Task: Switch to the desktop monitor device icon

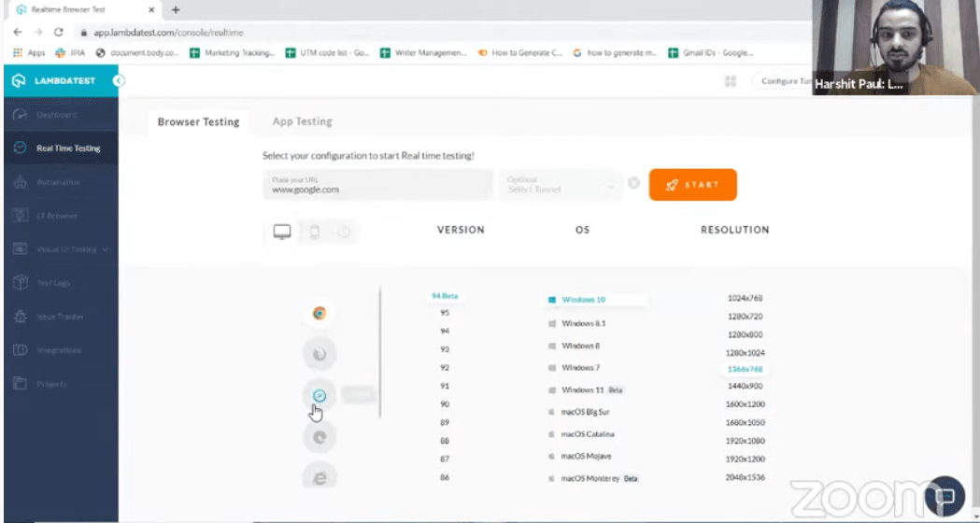Action: [282, 232]
